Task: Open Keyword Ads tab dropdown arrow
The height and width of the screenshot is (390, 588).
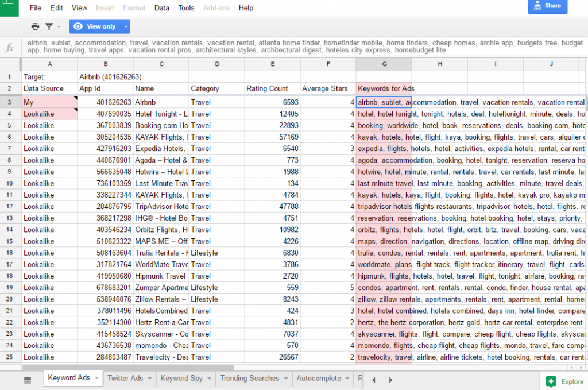Action: coord(96,378)
